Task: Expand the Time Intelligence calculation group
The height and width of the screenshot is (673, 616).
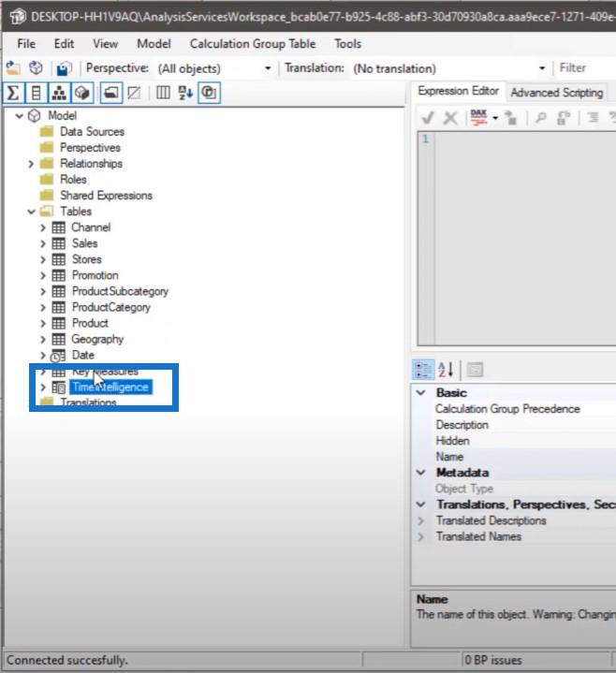Action: tap(43, 388)
